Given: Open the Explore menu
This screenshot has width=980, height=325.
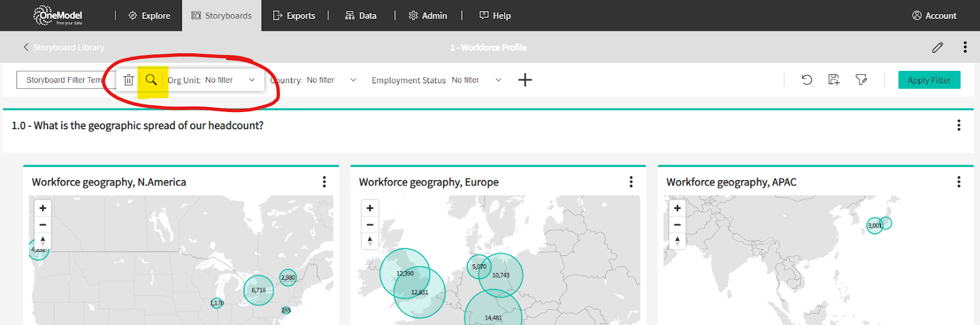Looking at the screenshot, I should tap(149, 15).
